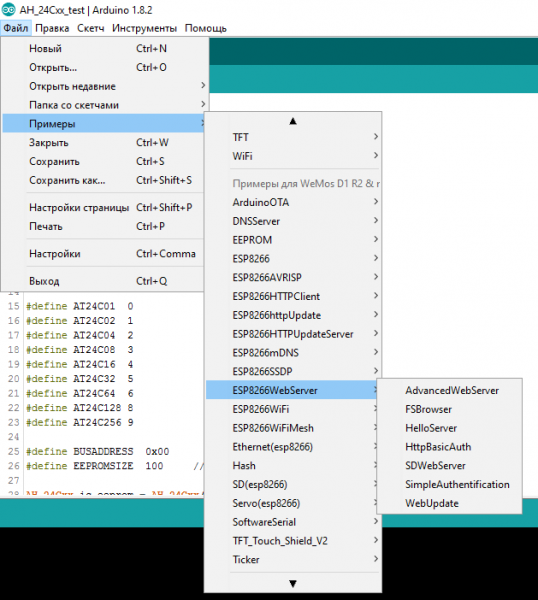This screenshot has width=538, height=600.
Task: Expand ESP8266WiFi examples submenu
Action: tap(292, 409)
